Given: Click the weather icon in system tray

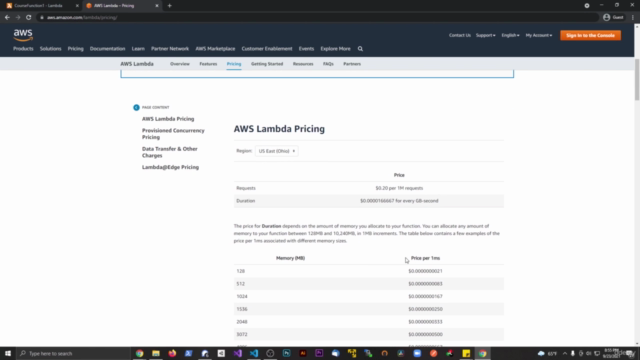Looking at the screenshot, I should [541, 353].
